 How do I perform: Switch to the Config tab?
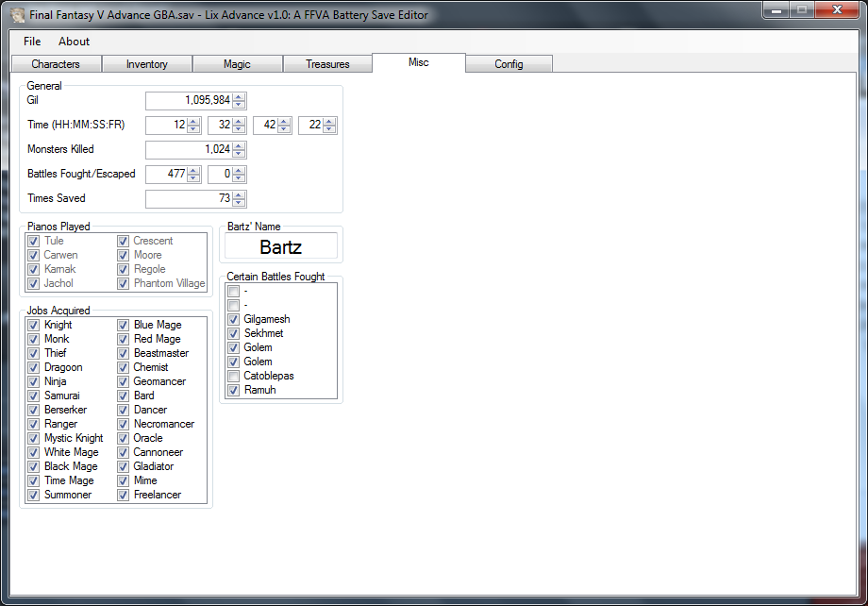click(x=509, y=64)
